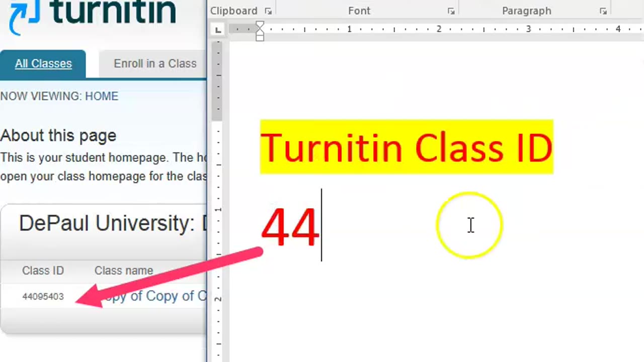
Task: Click the About this page heading
Action: click(x=58, y=135)
